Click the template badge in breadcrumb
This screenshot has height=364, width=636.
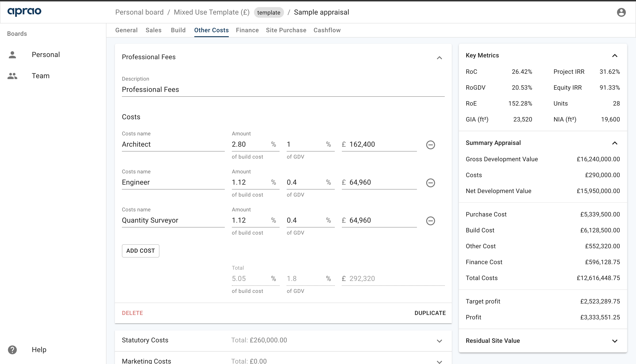click(x=269, y=13)
